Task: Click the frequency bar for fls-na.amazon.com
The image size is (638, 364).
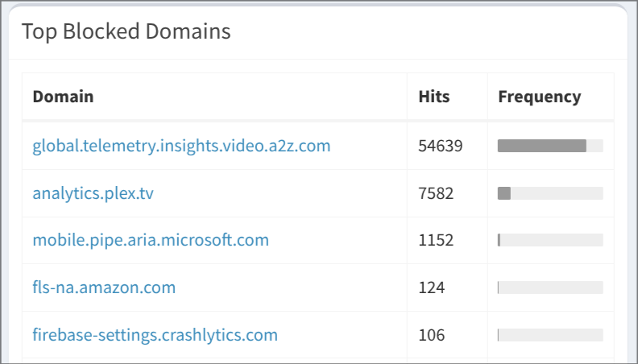Action: [550, 287]
